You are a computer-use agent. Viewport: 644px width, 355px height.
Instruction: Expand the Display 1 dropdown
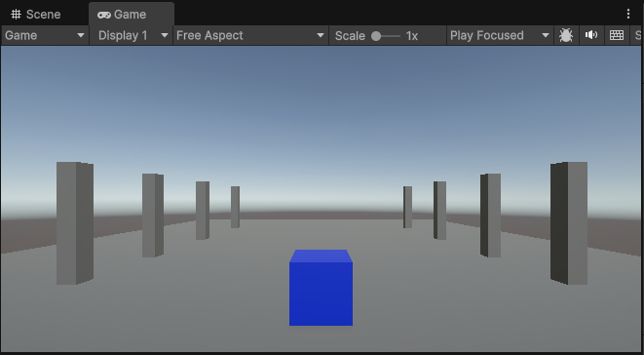(x=132, y=35)
